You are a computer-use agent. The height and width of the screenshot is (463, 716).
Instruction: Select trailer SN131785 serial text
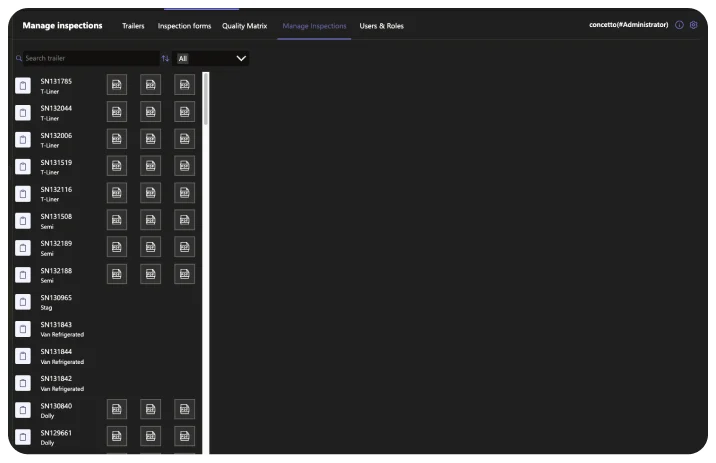tap(56, 81)
